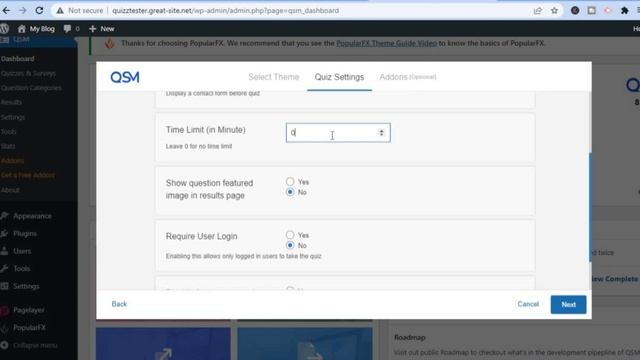Bookmark page with star icon

[554, 11]
